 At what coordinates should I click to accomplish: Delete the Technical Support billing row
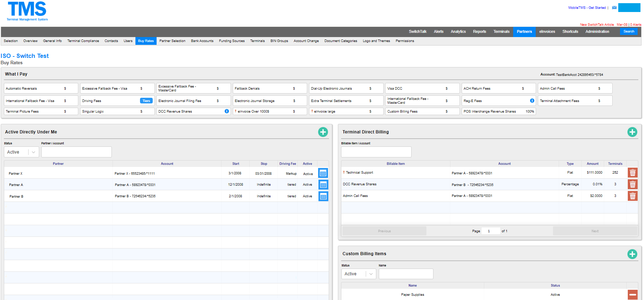pyautogui.click(x=633, y=173)
